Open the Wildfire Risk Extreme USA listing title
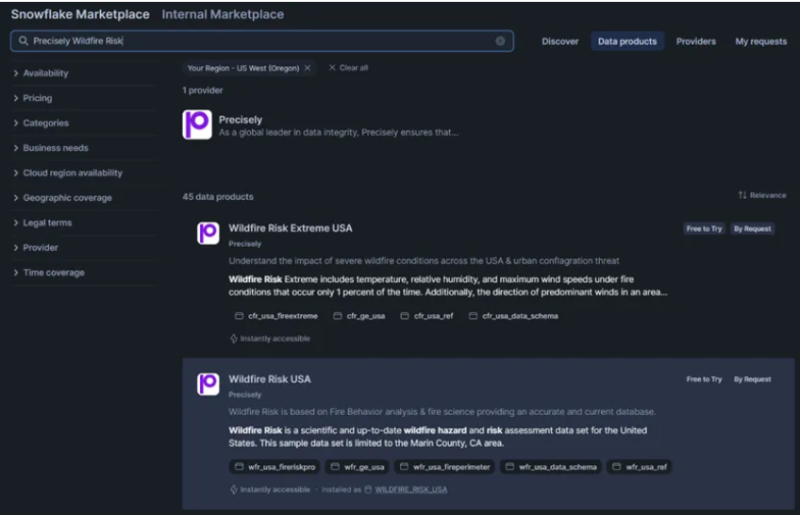 [290, 228]
